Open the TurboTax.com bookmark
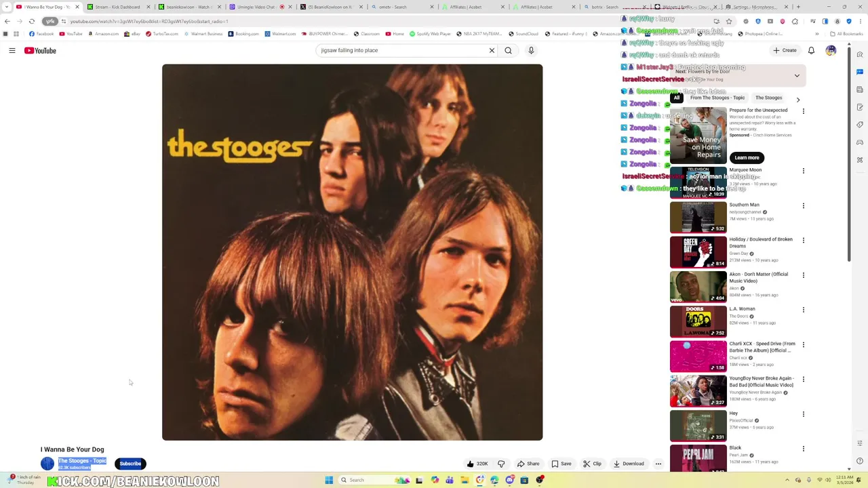 [162, 34]
